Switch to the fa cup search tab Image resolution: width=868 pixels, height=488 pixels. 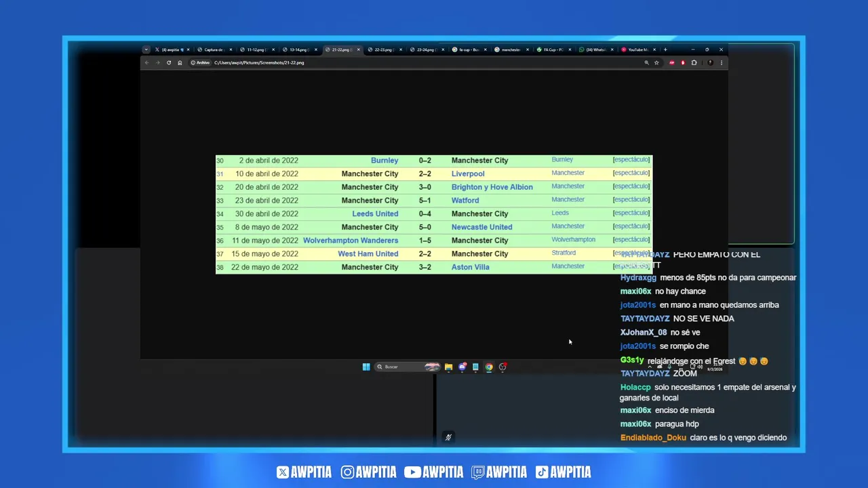[x=468, y=49]
